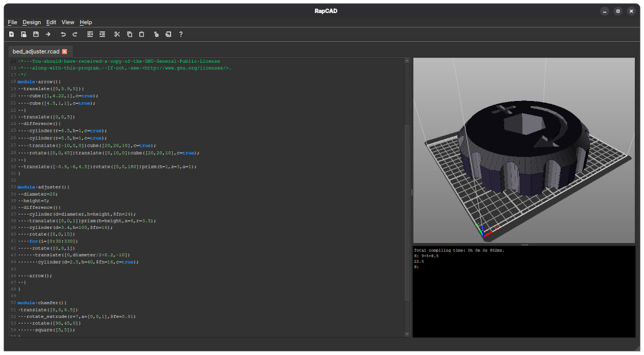
Task: Click the vertical scrollbar thumb in editor
Action: coord(407,213)
